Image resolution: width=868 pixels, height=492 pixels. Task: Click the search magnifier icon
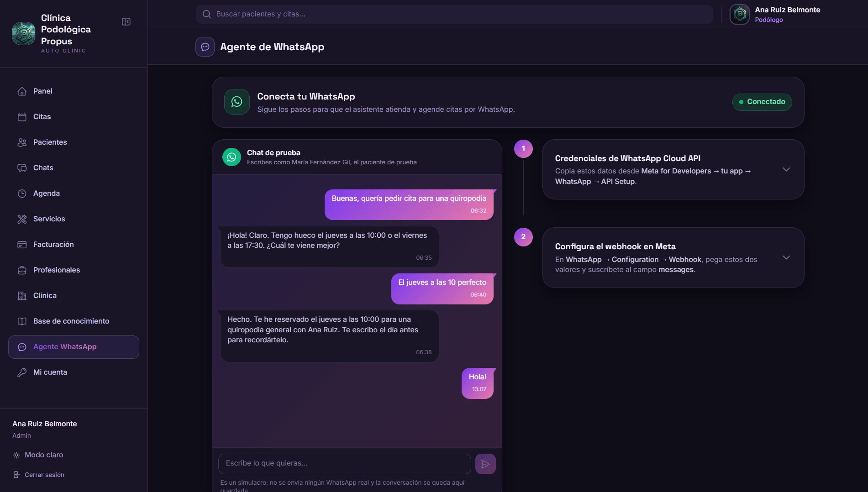(x=207, y=14)
